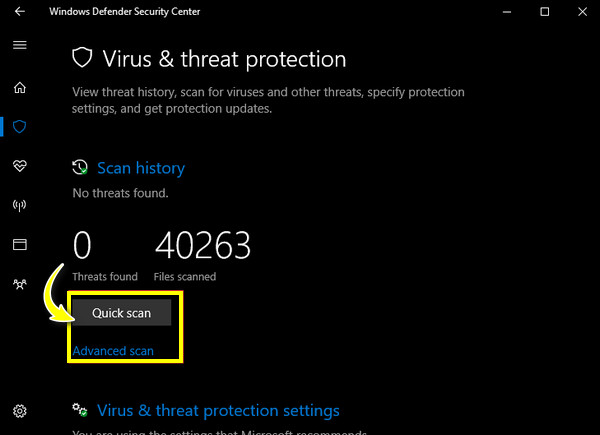600x435 pixels.
Task: Maximize the Windows Defender window
Action: [545, 12]
